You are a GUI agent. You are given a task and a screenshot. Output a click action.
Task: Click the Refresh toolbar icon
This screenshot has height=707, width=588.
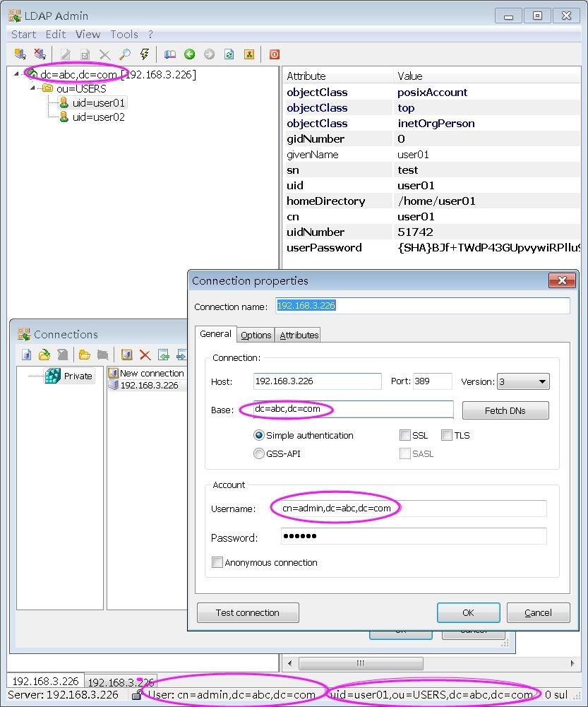pos(229,54)
